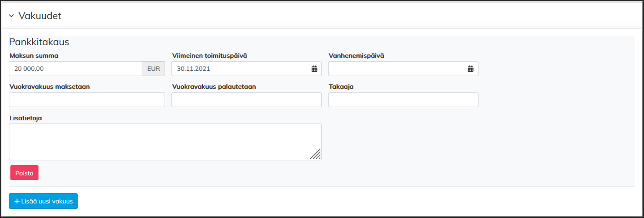Click the empty Vanhenemispäivä date field
Screen dimensions: 644x218
[396, 69]
